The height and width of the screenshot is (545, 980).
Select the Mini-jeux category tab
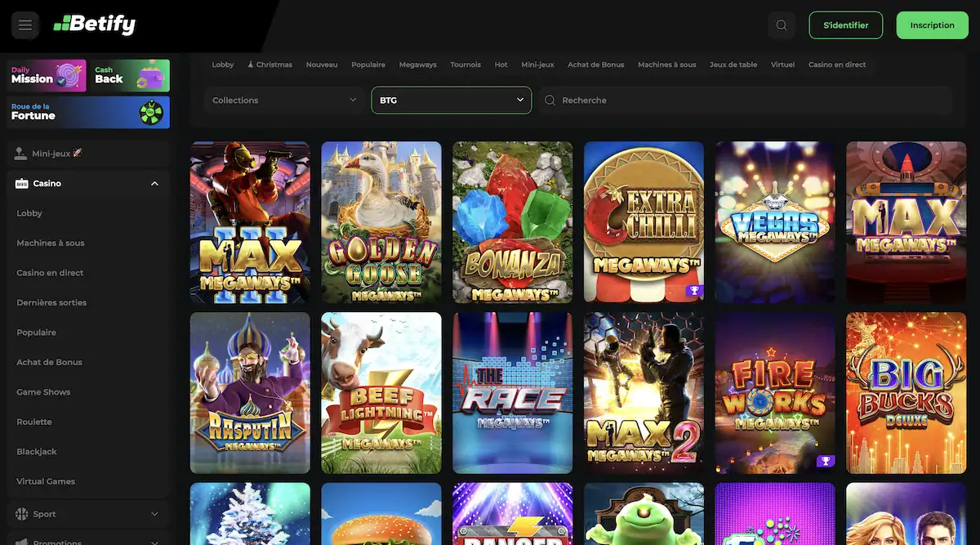(537, 65)
